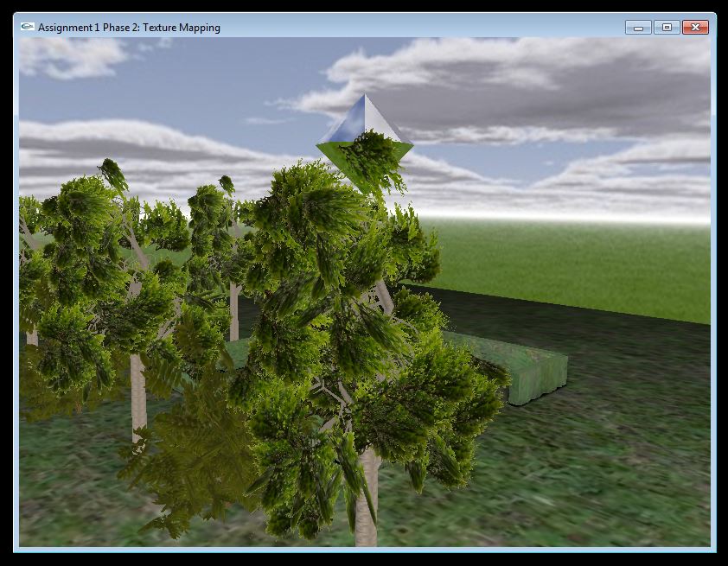Click the green hedge block on ground

(x=504, y=369)
